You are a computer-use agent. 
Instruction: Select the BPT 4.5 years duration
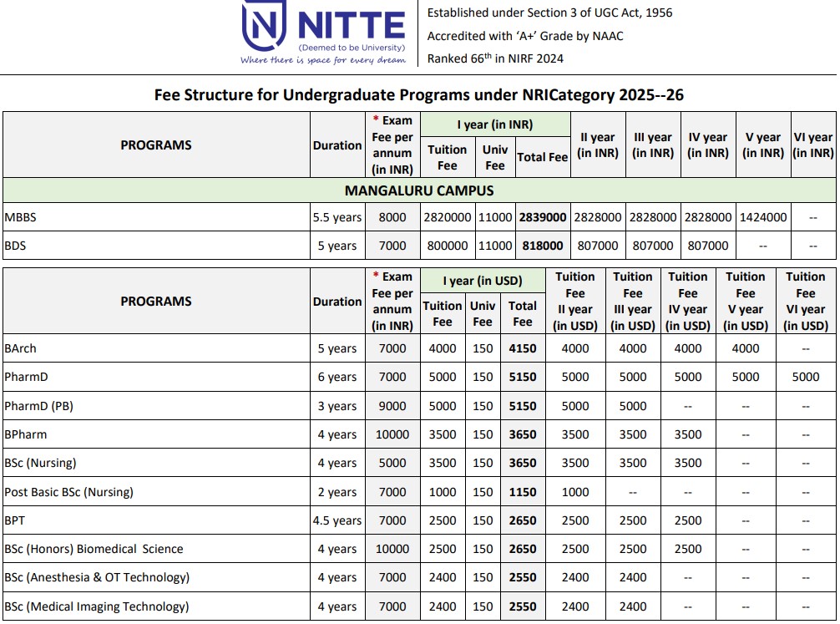point(337,520)
